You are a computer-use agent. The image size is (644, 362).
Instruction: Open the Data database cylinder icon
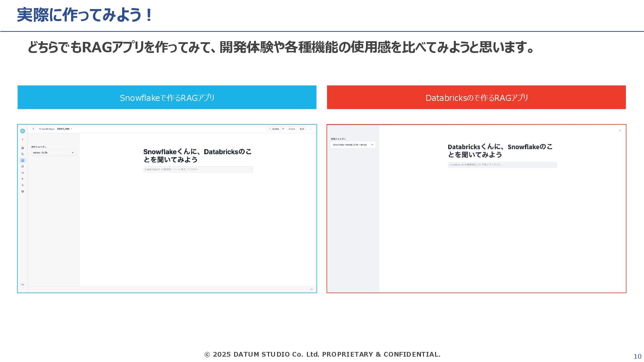(x=22, y=167)
